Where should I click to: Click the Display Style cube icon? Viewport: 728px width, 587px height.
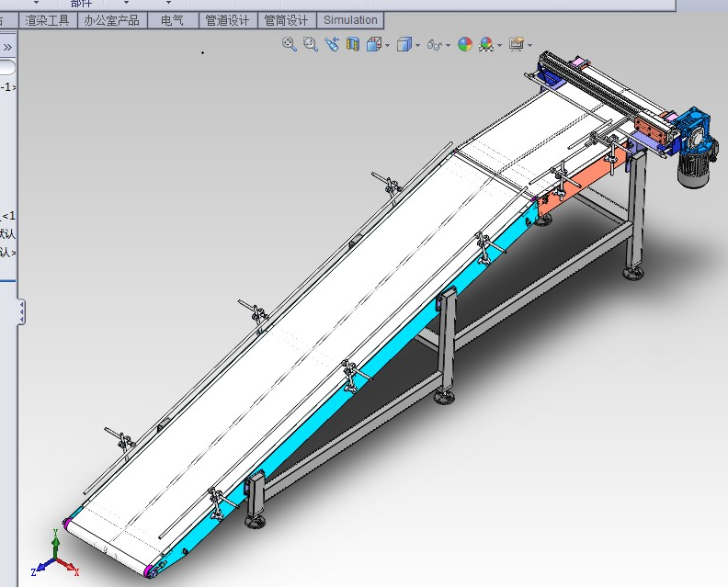coord(404,44)
